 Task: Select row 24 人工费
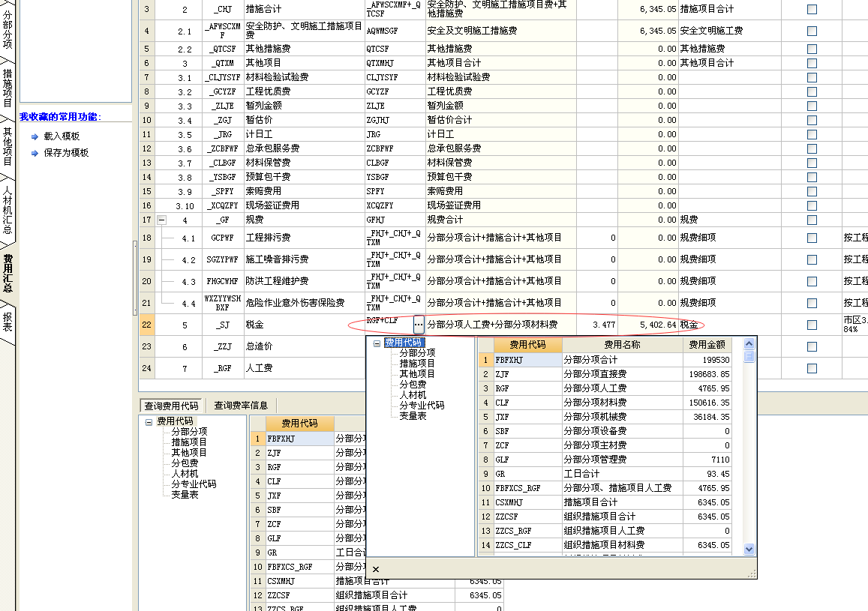tap(146, 367)
